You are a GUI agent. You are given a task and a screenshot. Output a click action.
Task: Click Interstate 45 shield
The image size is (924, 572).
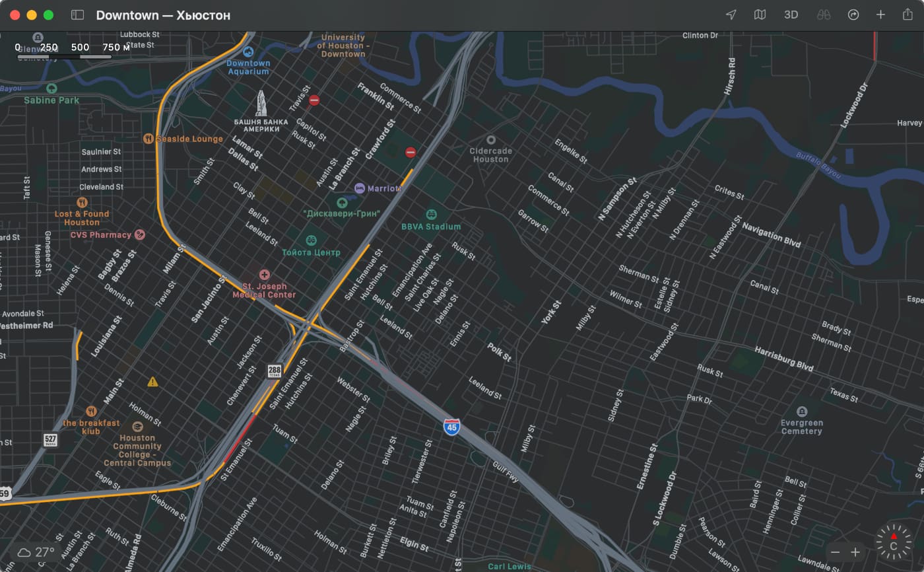click(x=451, y=426)
